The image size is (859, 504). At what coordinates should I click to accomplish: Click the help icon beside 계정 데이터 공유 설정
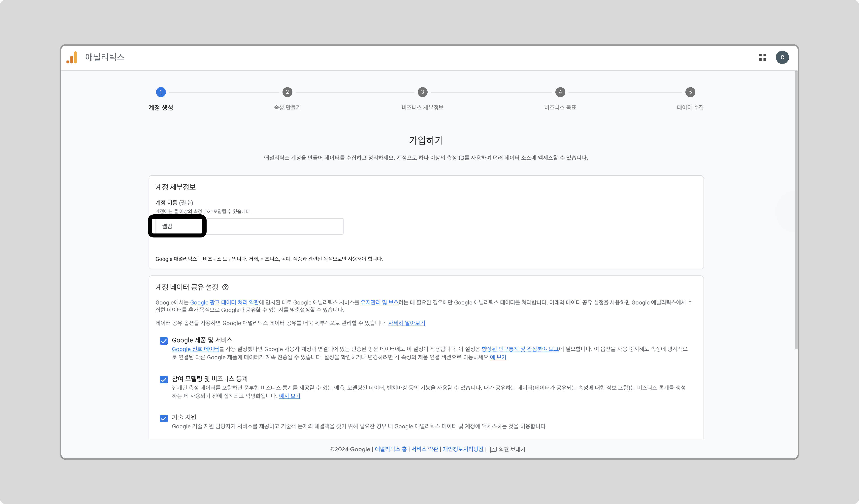225,287
